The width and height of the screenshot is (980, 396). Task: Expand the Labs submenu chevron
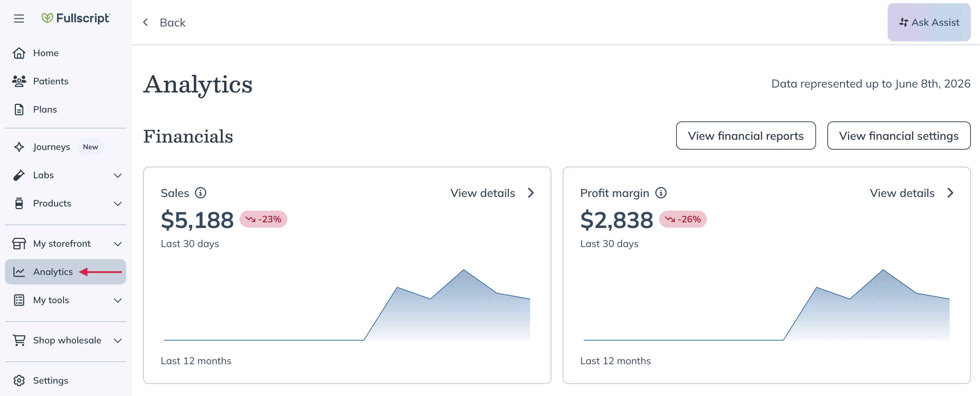118,175
